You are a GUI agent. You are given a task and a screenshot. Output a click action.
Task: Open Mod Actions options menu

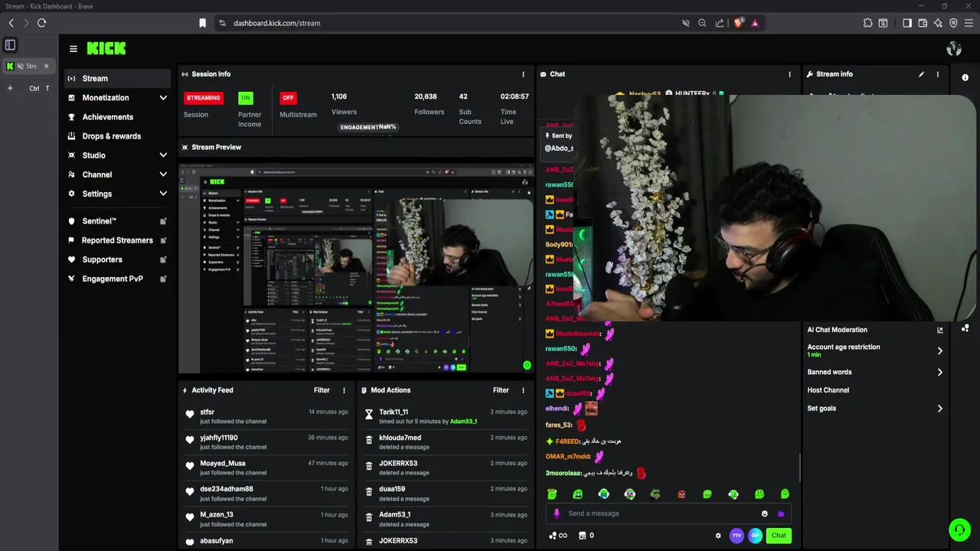pyautogui.click(x=524, y=390)
